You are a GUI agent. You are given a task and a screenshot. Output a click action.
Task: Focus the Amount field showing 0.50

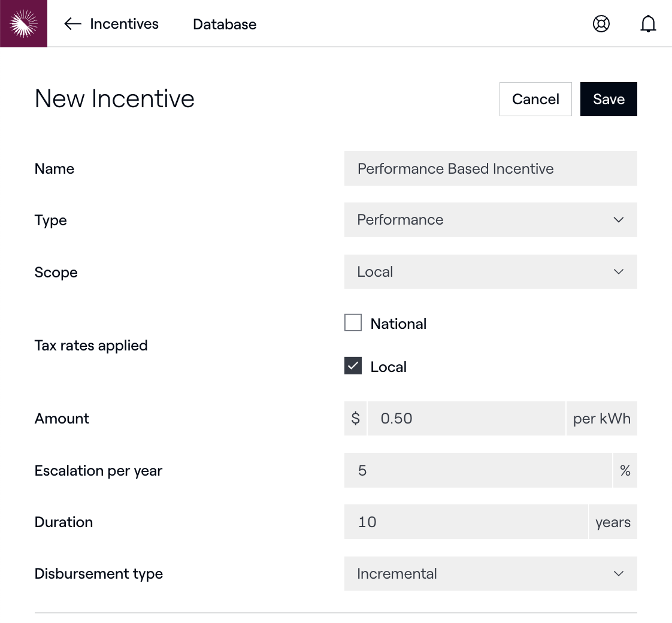pyautogui.click(x=466, y=418)
